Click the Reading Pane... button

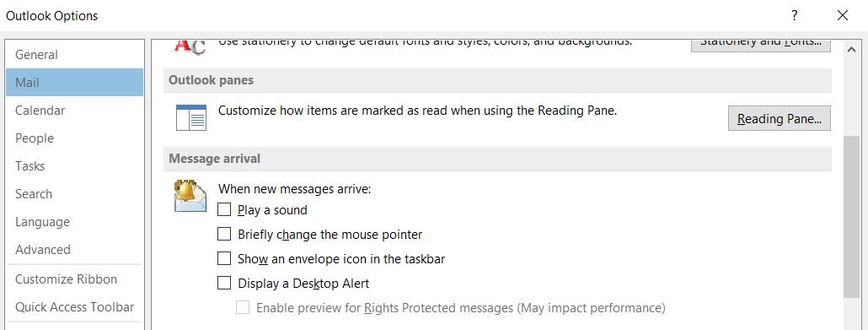779,118
